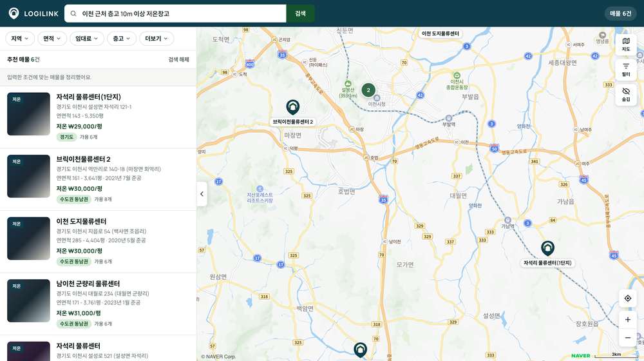Click thumbnail of 자석리 물류센터(1단지) listing
This screenshot has height=361, width=644.
pos(29,114)
